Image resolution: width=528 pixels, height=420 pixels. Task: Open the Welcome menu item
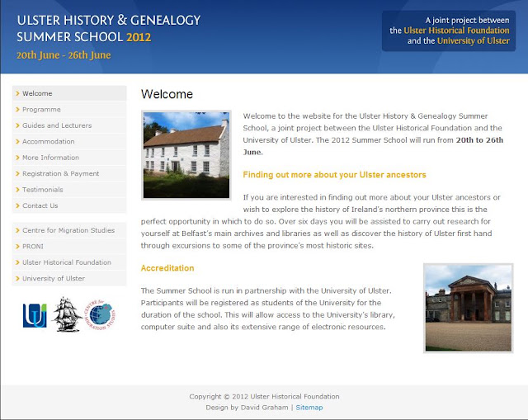[69, 93]
